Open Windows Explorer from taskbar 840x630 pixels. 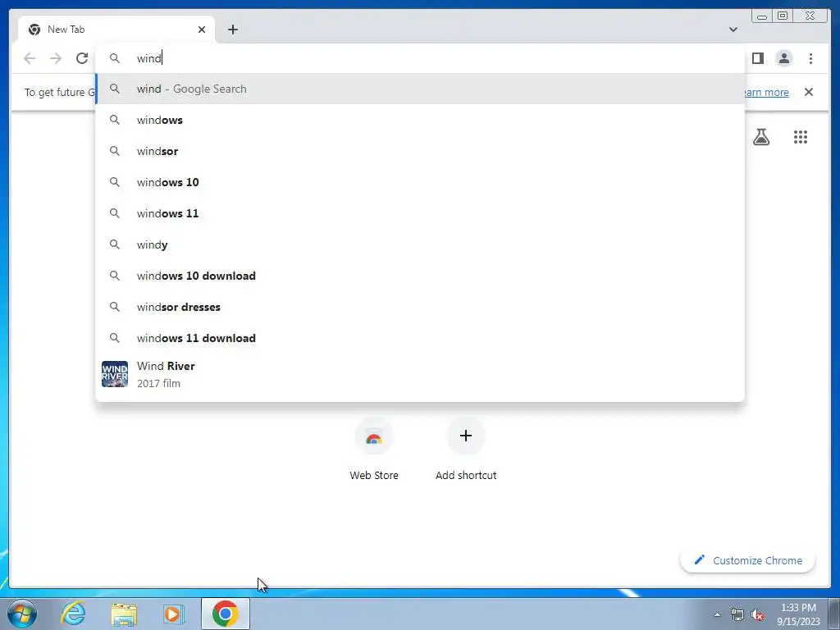pos(124,614)
